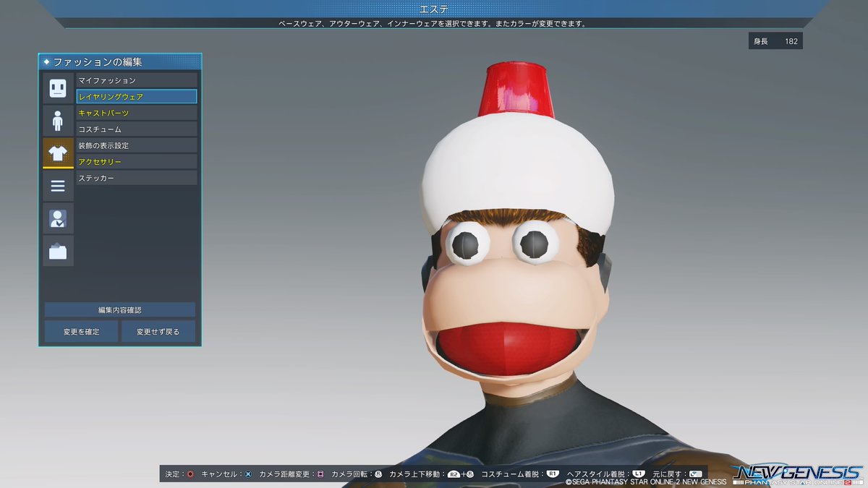Click the R stick icon for カメラ回転
868x488 pixels.
pos(378,474)
